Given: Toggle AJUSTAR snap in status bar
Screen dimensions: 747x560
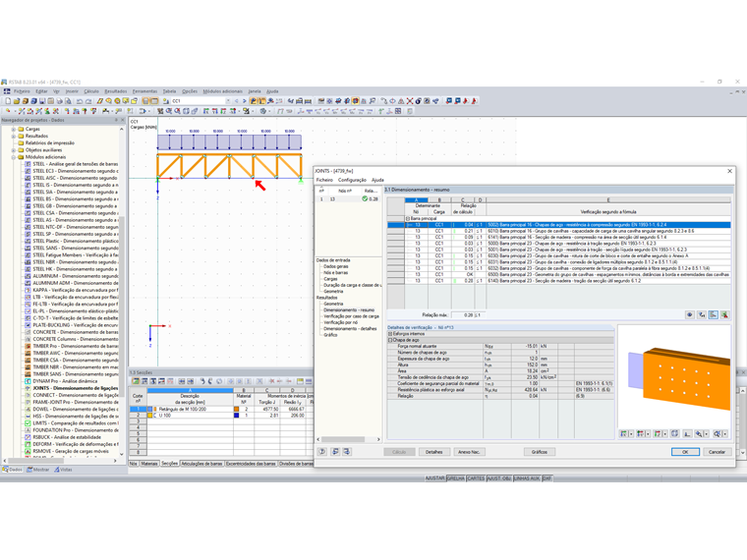Looking at the screenshot, I should (435, 478).
